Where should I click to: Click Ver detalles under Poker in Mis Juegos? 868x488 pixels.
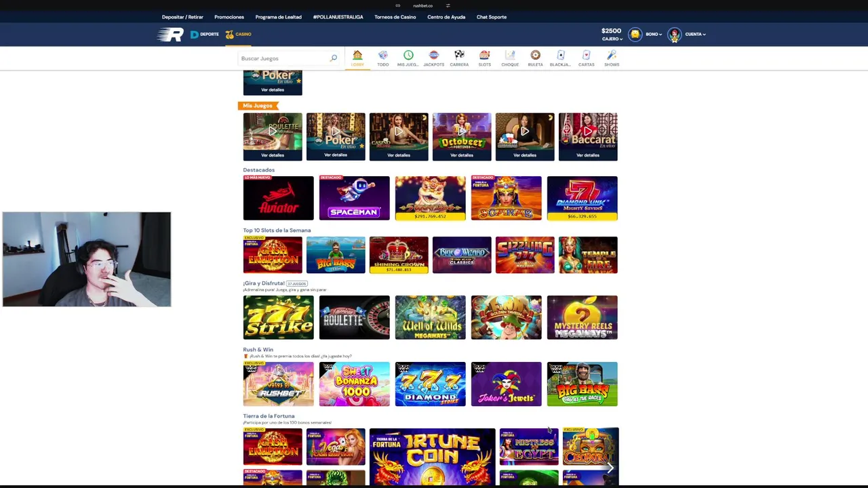tap(336, 155)
